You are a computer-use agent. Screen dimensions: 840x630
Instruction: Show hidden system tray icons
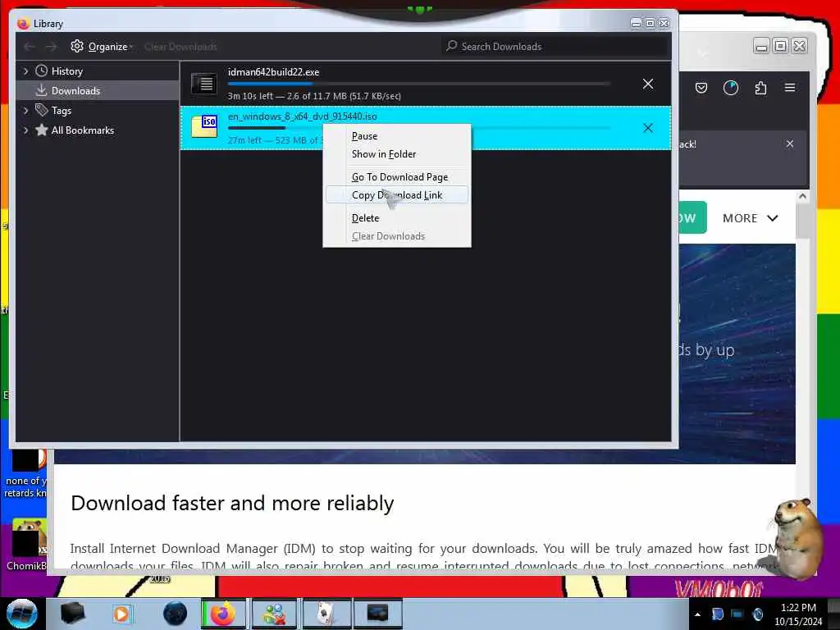click(x=697, y=614)
